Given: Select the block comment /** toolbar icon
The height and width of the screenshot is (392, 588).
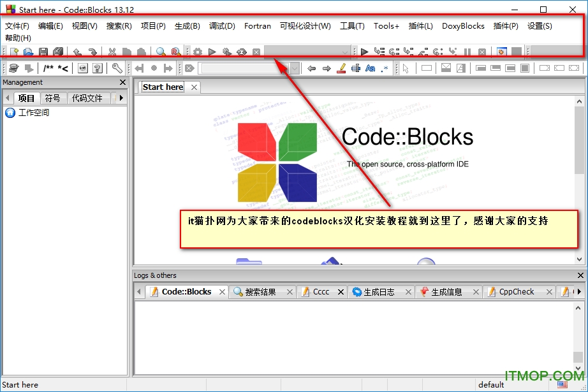Looking at the screenshot, I should (47, 68).
